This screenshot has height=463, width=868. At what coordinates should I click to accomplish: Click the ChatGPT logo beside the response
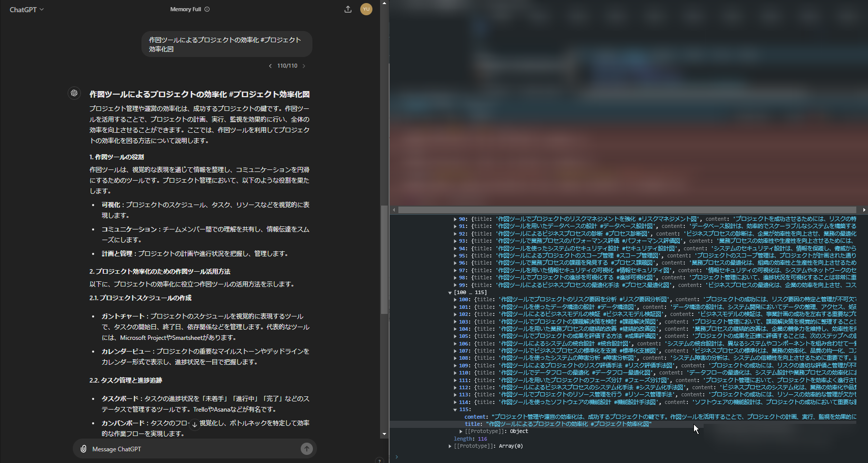[x=74, y=93]
